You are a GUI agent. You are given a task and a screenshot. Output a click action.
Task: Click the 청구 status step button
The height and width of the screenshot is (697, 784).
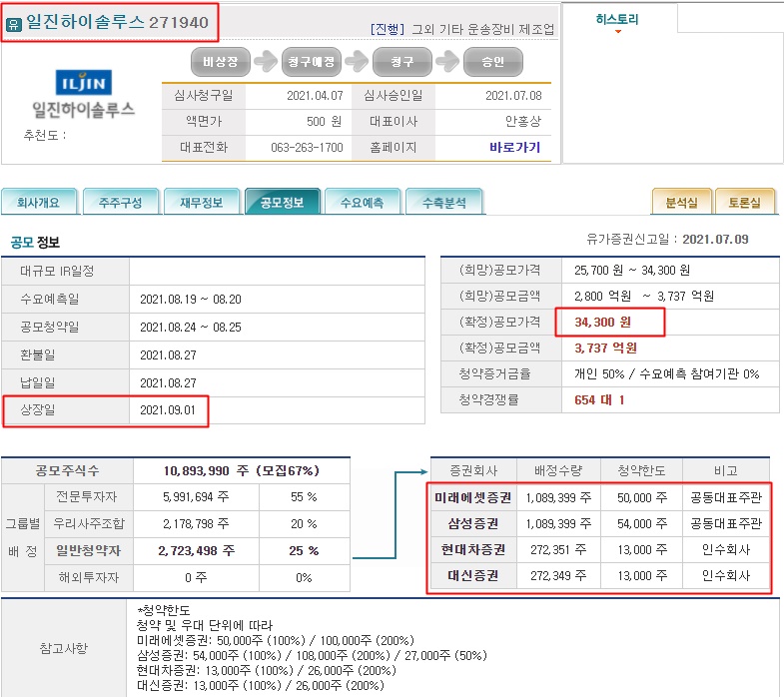[402, 62]
